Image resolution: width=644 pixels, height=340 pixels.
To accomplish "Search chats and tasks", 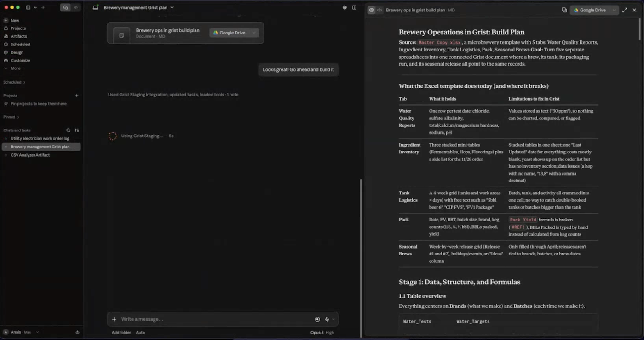I will click(69, 130).
